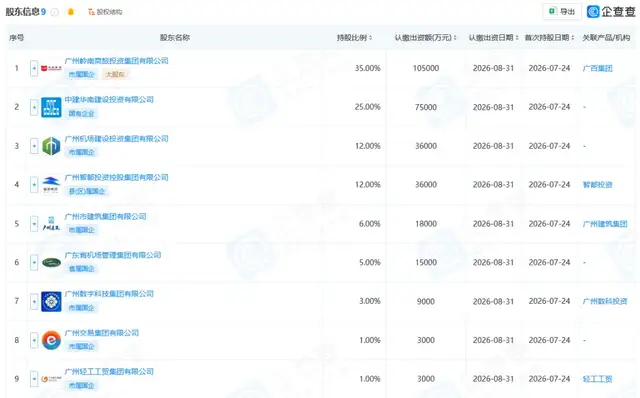Click the bell notification icon beside 股东信息
Viewport: 640px width, 398px height.
tap(71, 12)
